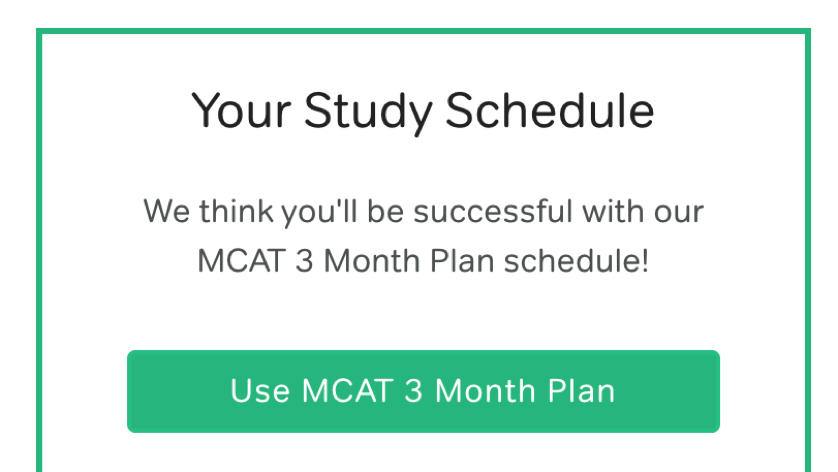
Task: Click the word you'll in the description
Action: pyautogui.click(x=319, y=212)
